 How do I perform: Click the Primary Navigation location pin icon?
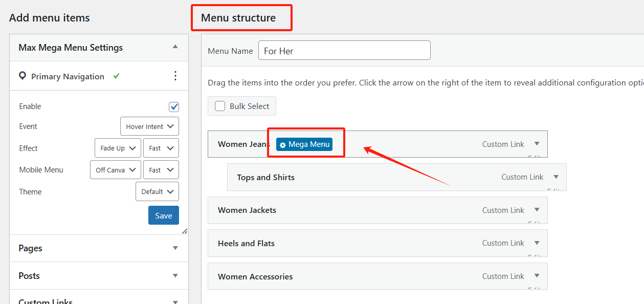point(23,76)
